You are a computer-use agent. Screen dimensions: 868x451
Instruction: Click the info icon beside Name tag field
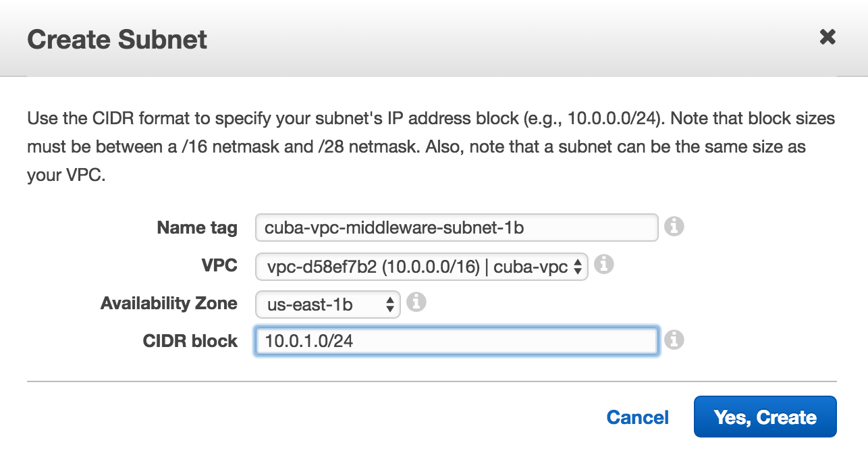pos(674,227)
